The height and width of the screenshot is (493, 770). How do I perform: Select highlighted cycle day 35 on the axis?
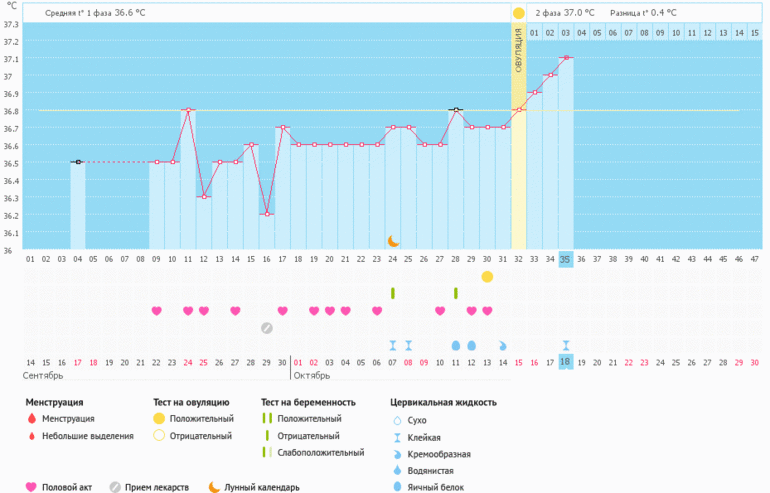click(x=566, y=259)
